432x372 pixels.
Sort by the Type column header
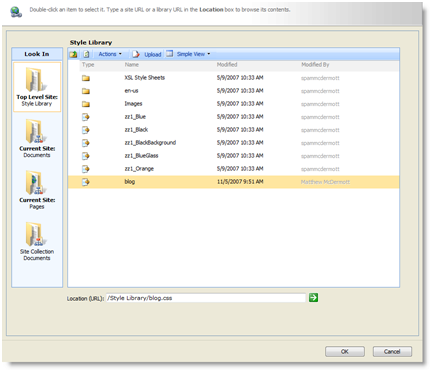click(x=88, y=65)
